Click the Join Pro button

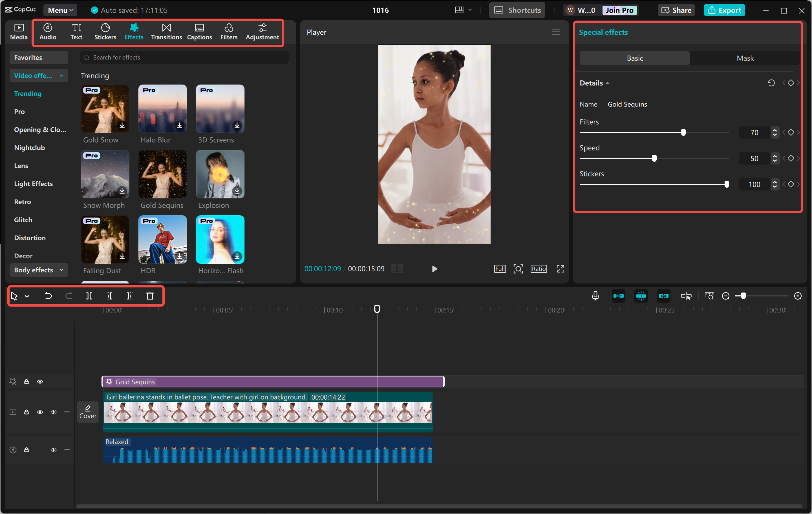(x=620, y=10)
